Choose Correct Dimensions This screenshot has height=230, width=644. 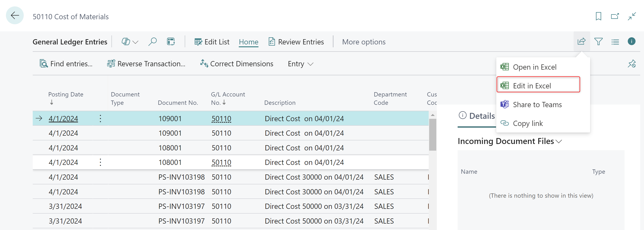click(236, 64)
